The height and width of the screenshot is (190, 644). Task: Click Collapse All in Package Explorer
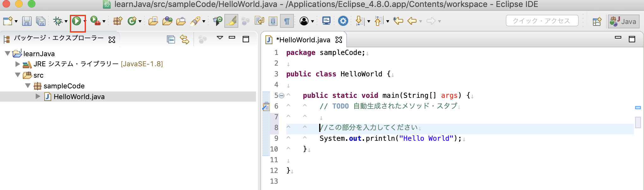pyautogui.click(x=171, y=39)
